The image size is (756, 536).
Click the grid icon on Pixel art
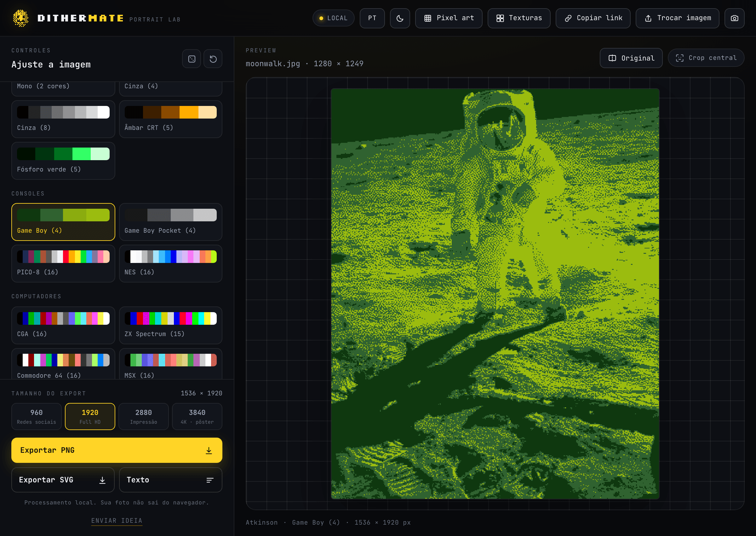[428, 18]
